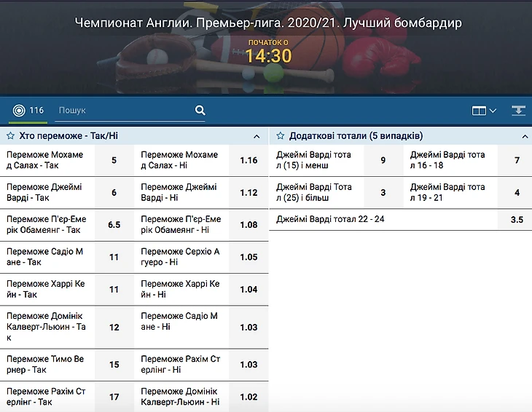Image resolution: width=532 pixels, height=412 pixels.
Task: Click the target icon beside 116
Action: (x=19, y=111)
